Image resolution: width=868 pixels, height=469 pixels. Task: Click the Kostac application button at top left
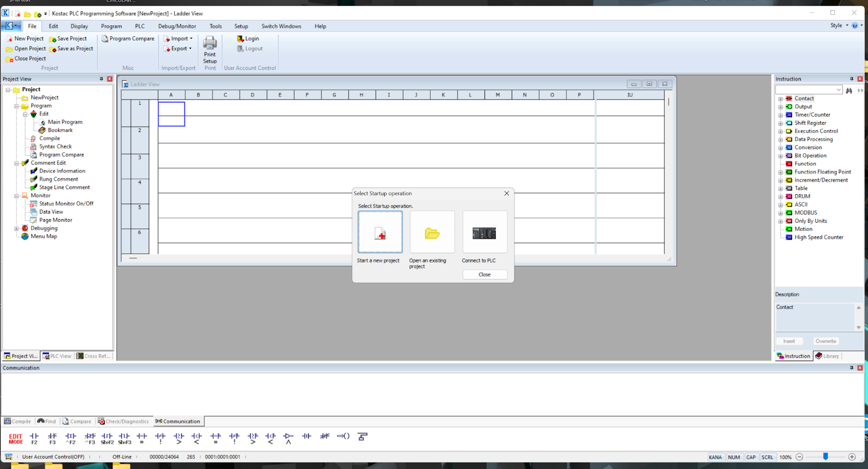(10, 25)
